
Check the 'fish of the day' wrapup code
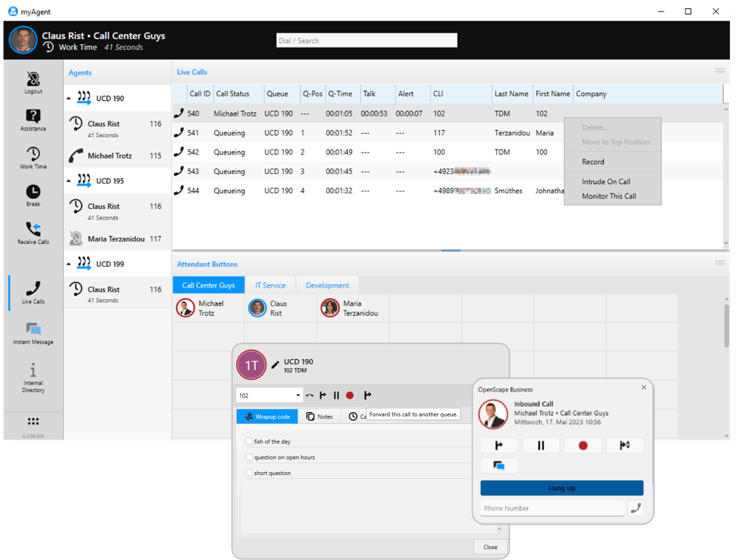(249, 441)
